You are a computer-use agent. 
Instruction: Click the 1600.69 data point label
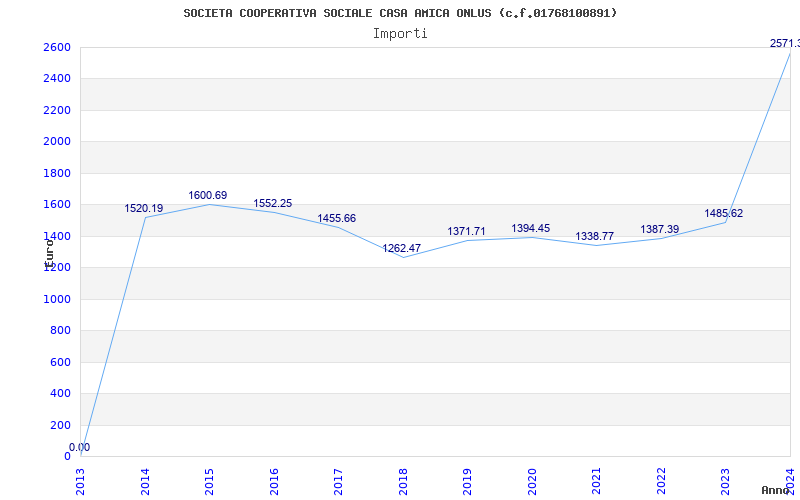208,195
